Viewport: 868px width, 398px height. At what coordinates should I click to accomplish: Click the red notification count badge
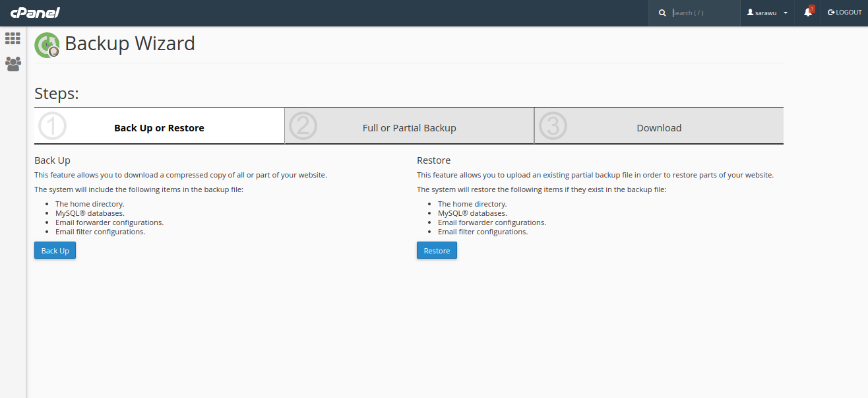[x=812, y=9]
